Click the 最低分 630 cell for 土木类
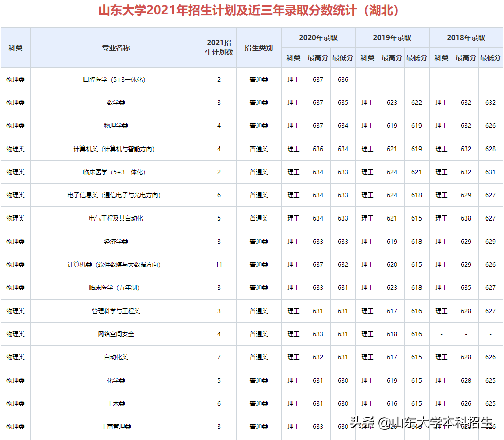Image resolution: width=504 pixels, height=440 pixels. point(343,403)
